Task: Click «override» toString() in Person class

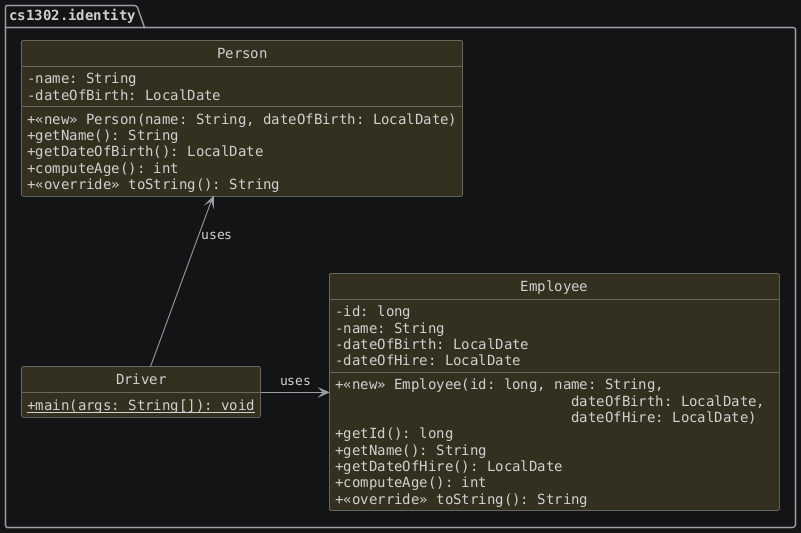Action: pyautogui.click(x=153, y=184)
